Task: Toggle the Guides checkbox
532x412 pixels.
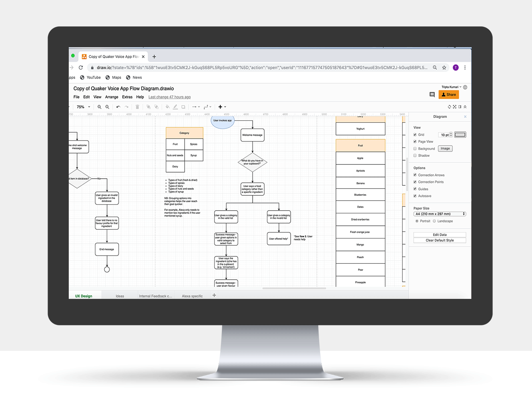Action: click(415, 189)
